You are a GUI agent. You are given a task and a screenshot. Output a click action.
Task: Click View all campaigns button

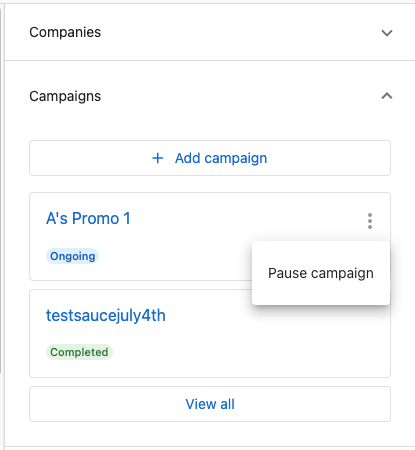point(210,404)
